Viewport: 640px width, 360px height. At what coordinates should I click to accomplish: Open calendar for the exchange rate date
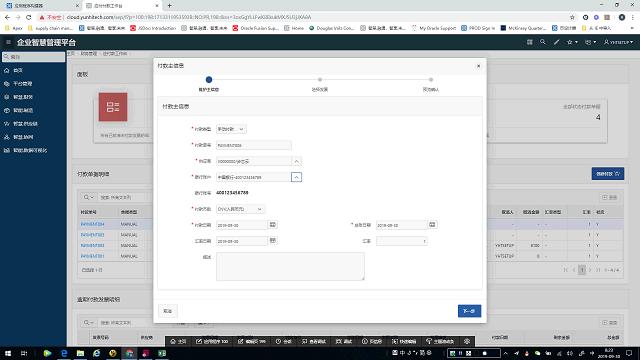(273, 241)
